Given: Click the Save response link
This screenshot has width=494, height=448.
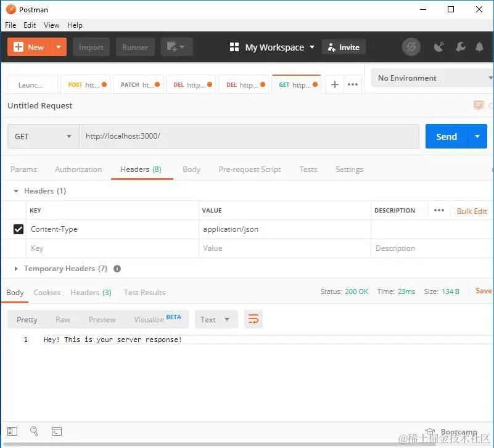Looking at the screenshot, I should click(484, 291).
